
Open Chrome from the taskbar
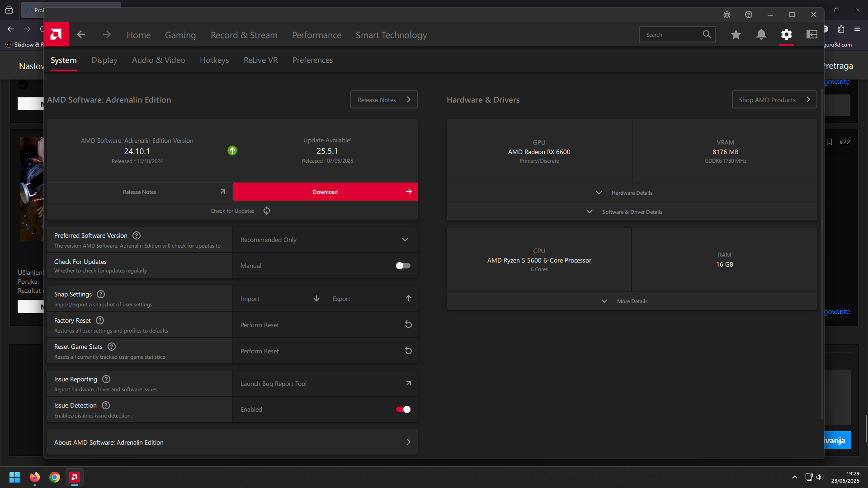pos(55,477)
